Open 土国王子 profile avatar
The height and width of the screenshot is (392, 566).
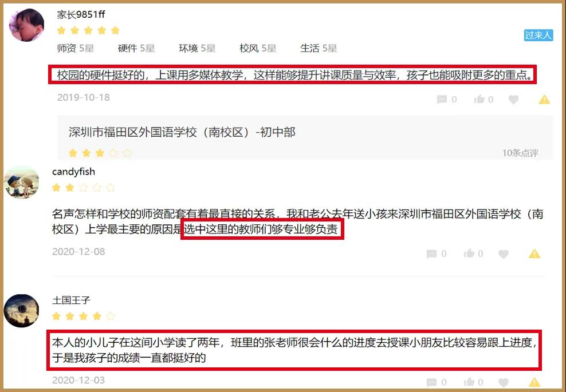coord(21,311)
